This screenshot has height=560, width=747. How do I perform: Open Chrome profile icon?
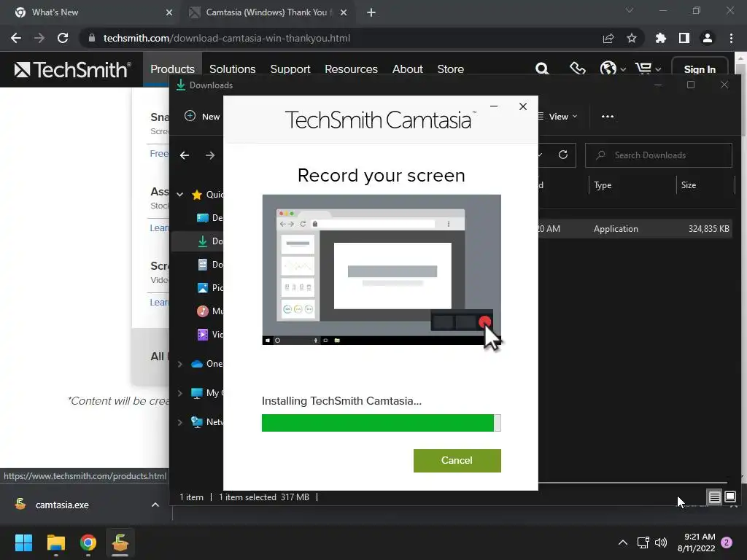point(708,38)
